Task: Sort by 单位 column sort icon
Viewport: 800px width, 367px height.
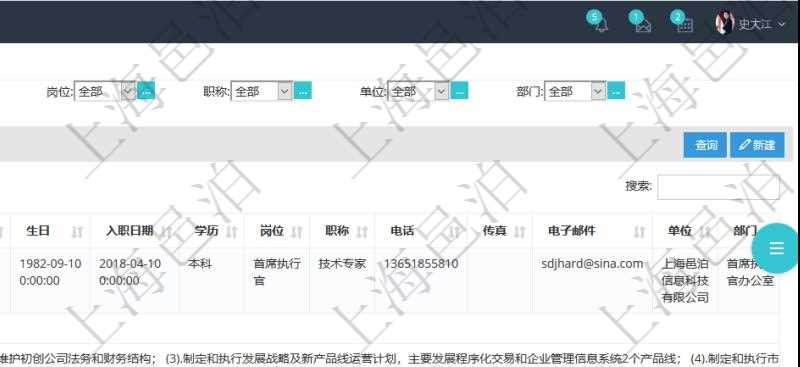Action: [x=705, y=232]
